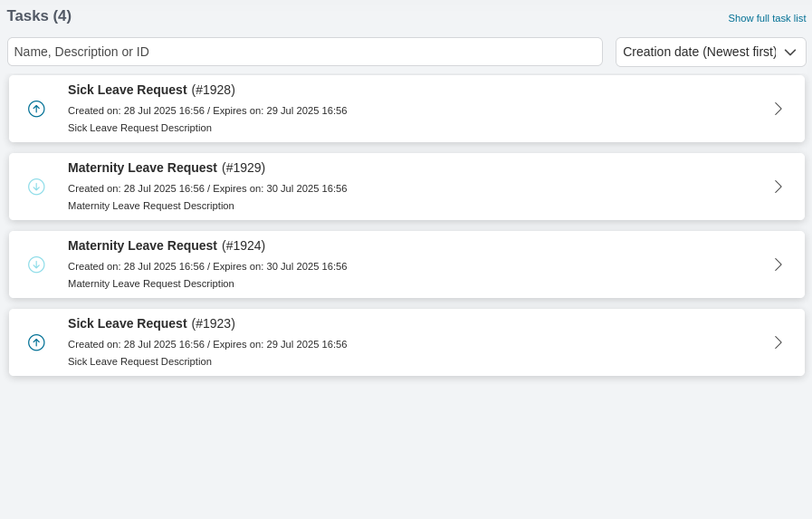Follow the Show full task list link

tap(767, 18)
